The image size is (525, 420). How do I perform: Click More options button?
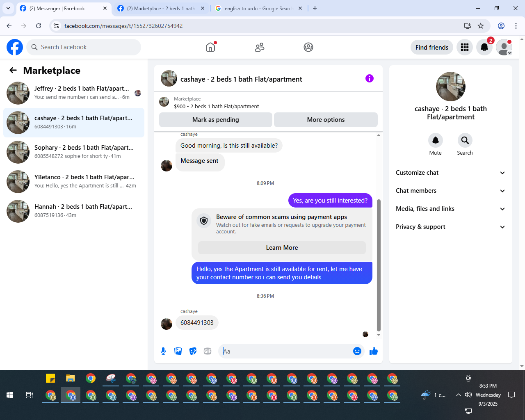[x=326, y=120]
